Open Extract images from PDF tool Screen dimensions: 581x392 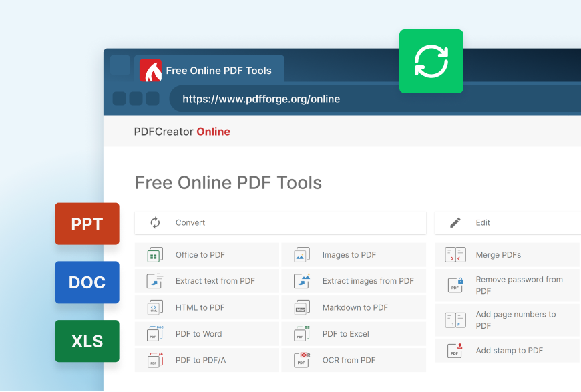354,281
